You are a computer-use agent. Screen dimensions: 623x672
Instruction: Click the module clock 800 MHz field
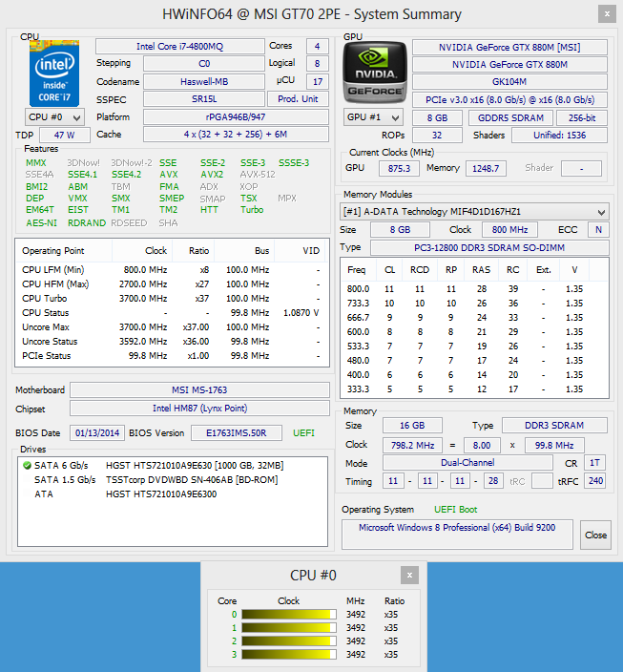[509, 230]
